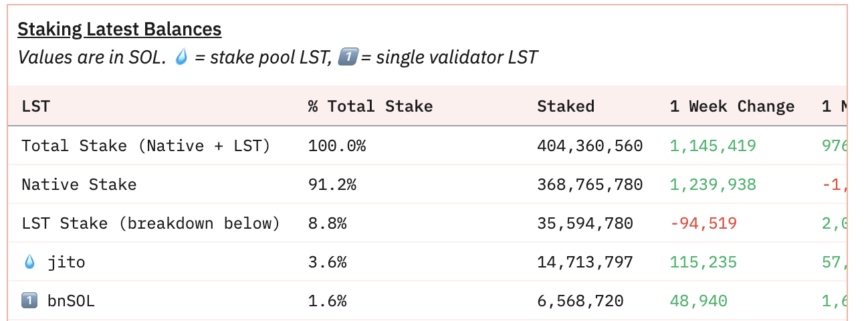The width and height of the screenshot is (868, 321).
Task: Click the number-one icon beside bnSOL
Action: [x=29, y=301]
